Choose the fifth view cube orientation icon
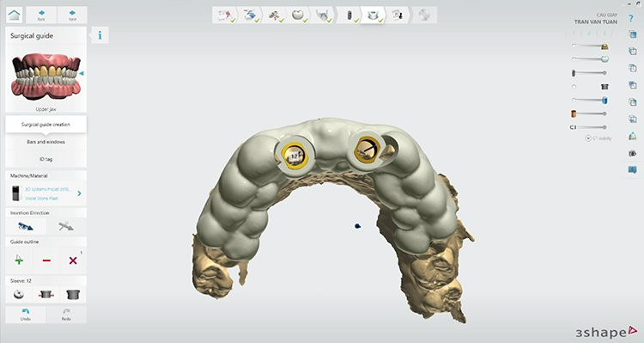Viewport: 644px width, 343px height. point(633,102)
